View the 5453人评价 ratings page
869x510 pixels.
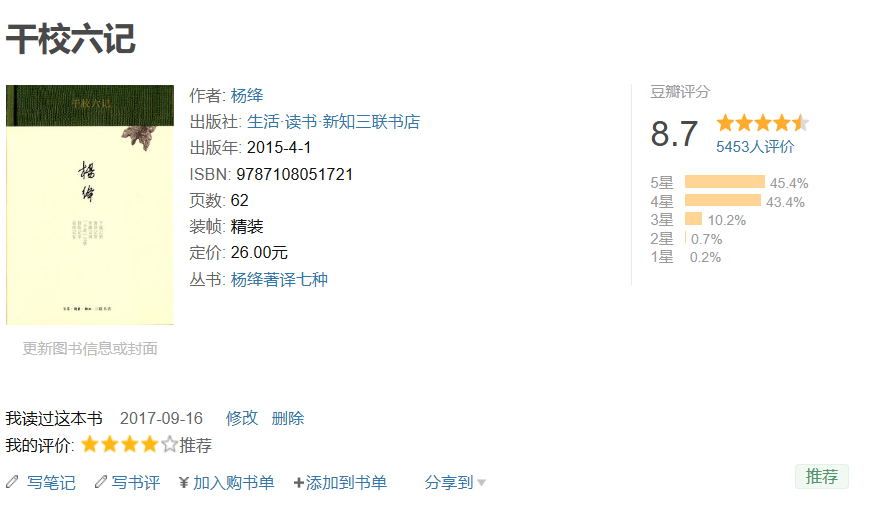[x=755, y=147]
